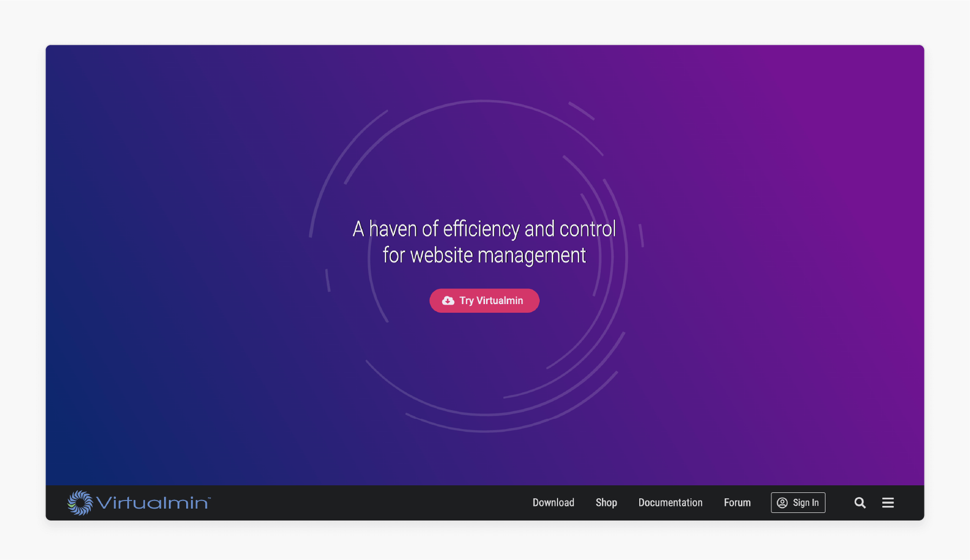Go to the Shop menu item

pyautogui.click(x=606, y=503)
